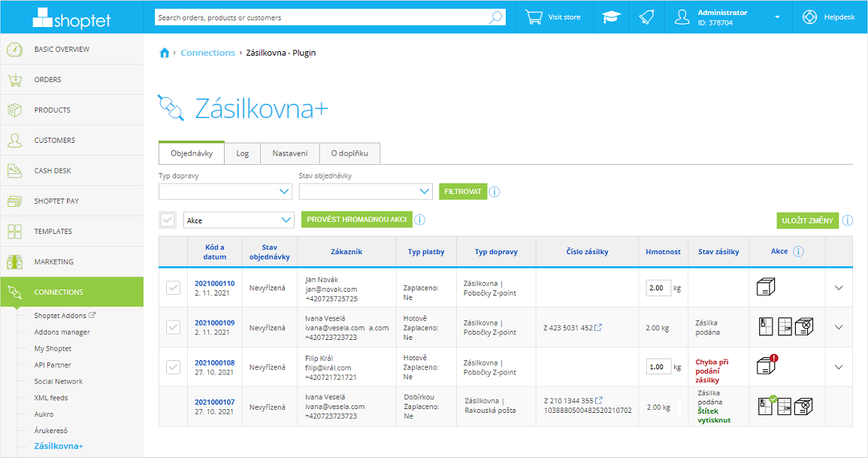Switch to Nastavení tab
Image resolution: width=868 pixels, height=458 pixels.
pyautogui.click(x=290, y=153)
